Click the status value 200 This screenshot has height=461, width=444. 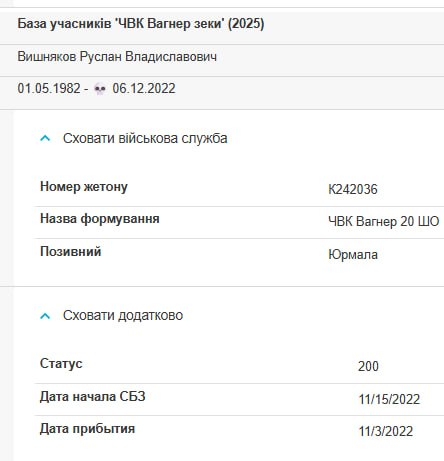pyautogui.click(x=368, y=366)
